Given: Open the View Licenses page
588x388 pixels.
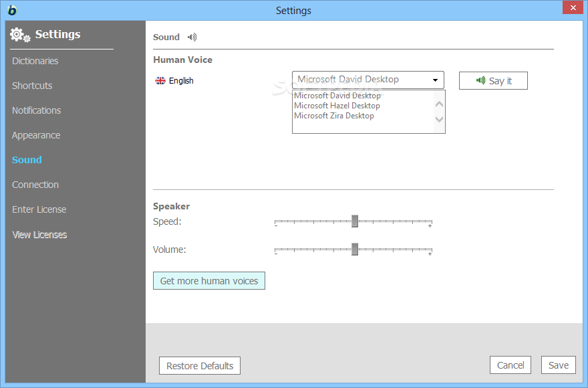Looking at the screenshot, I should 39,235.
